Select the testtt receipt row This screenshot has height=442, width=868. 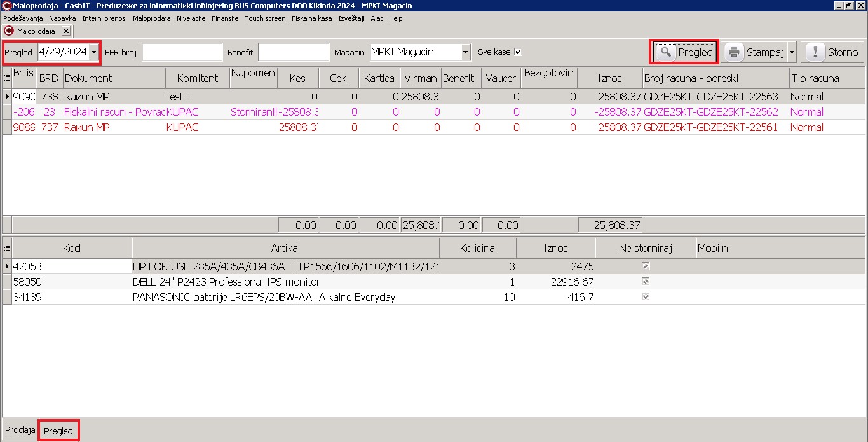[x=434, y=97]
